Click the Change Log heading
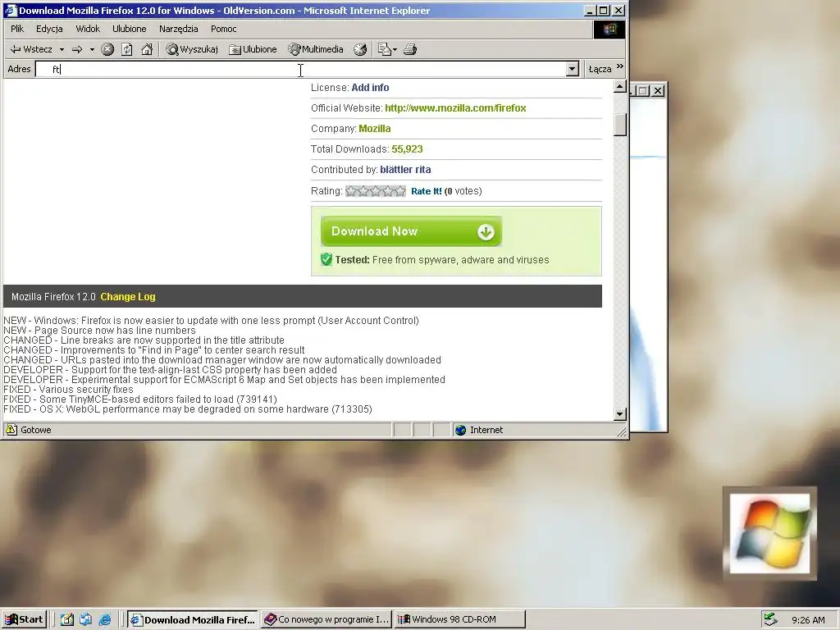This screenshot has height=630, width=840. coord(128,297)
